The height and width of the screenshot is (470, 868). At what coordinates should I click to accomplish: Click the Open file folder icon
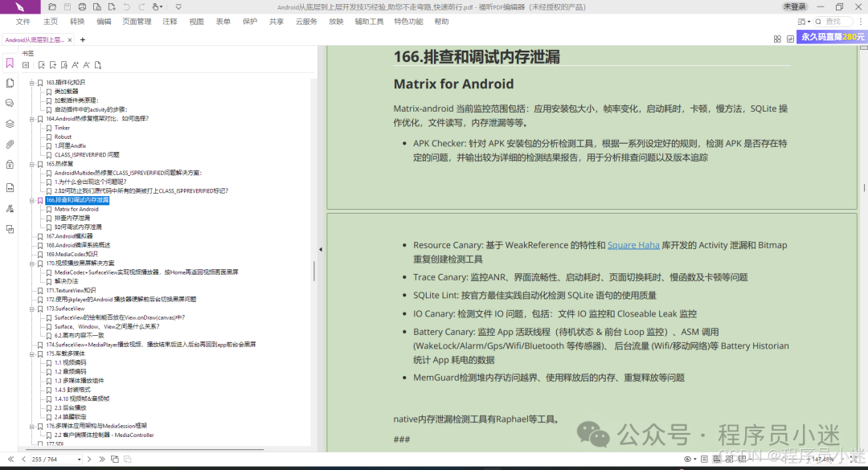(x=52, y=7)
